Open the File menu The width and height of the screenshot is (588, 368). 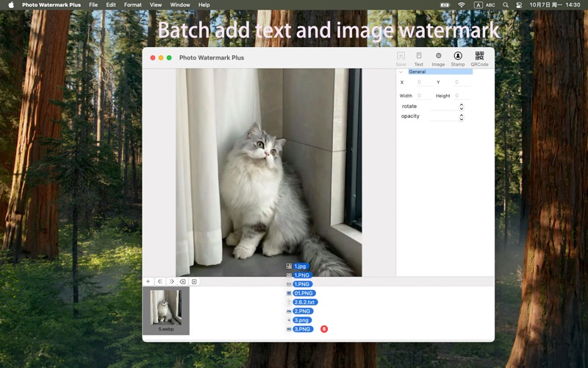pos(93,5)
